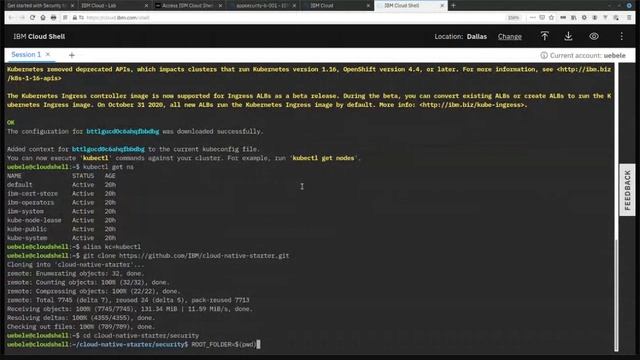Go to the browser home page

click(43, 18)
